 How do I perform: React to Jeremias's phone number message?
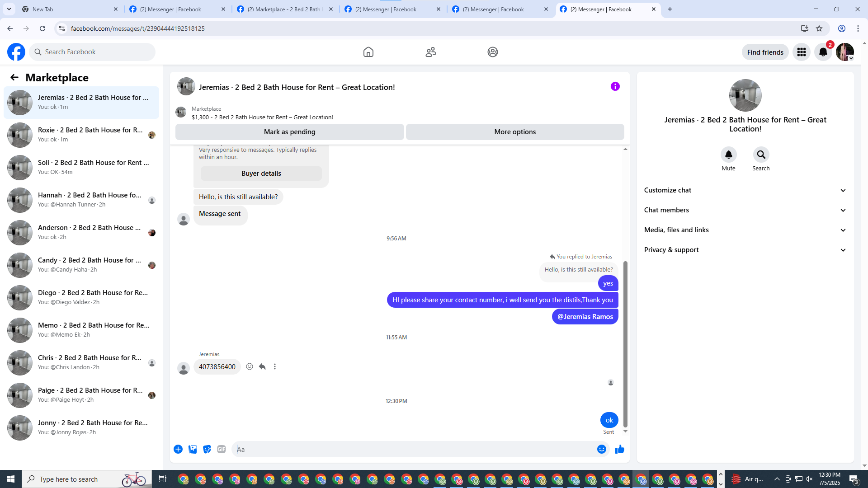click(250, 366)
